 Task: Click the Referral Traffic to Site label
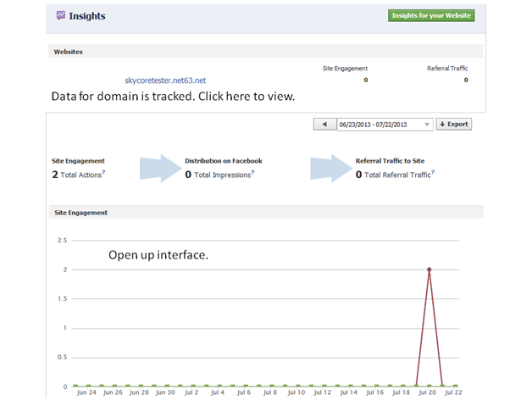(390, 161)
